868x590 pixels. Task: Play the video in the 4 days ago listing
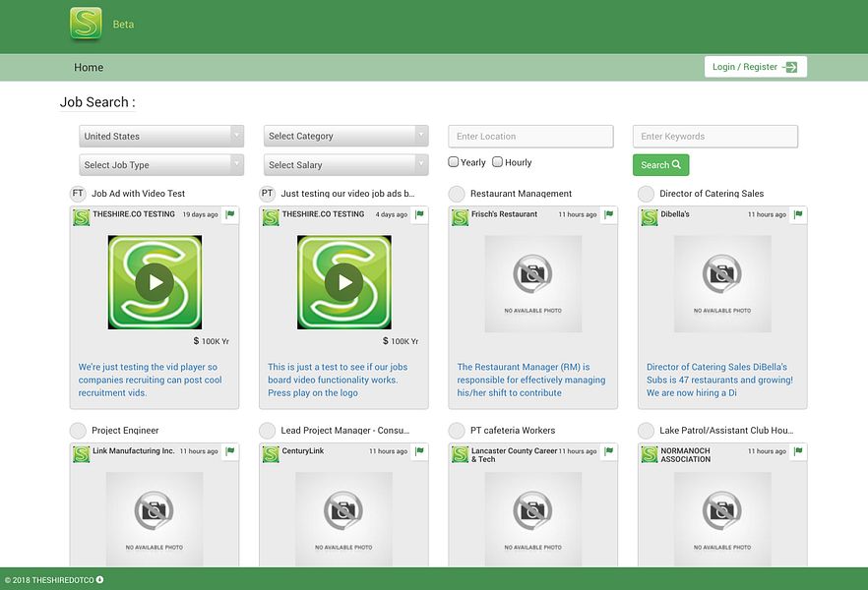[343, 282]
